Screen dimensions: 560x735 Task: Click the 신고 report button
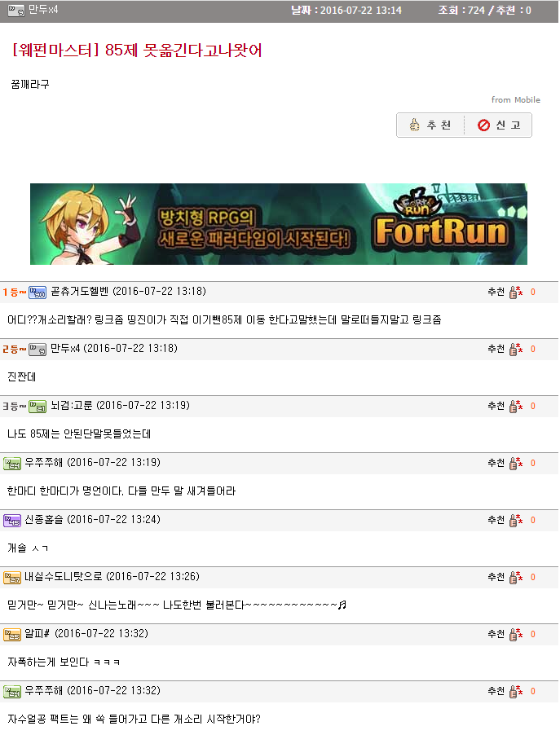pyautogui.click(x=498, y=125)
